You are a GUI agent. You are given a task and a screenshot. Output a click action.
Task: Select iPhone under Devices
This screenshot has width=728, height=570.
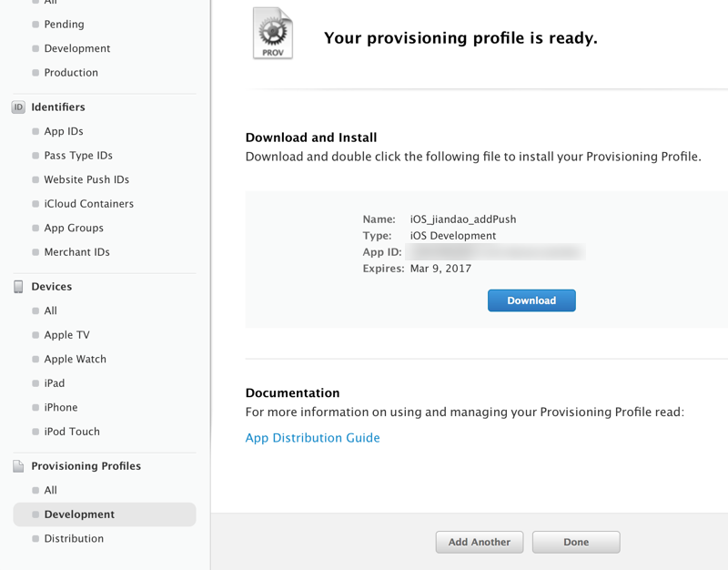tap(61, 408)
